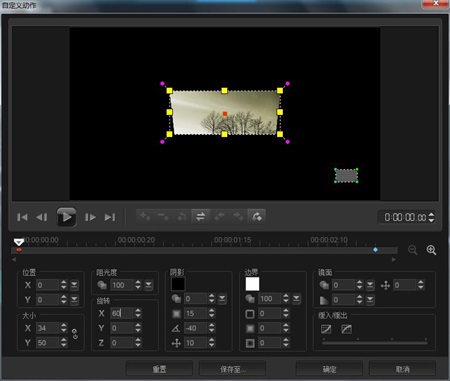450x381 pixels.
Task: Click the timeline scroll right arrow
Action: (394, 259)
